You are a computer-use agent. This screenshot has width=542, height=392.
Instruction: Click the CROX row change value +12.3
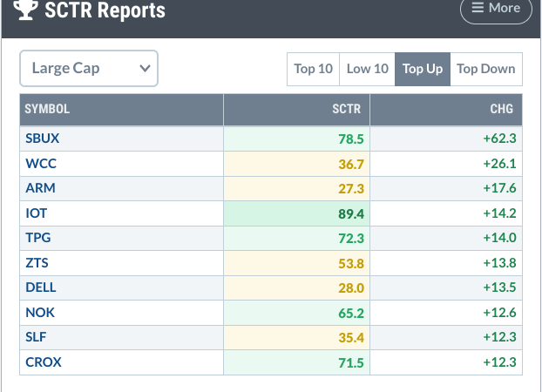[x=499, y=362]
